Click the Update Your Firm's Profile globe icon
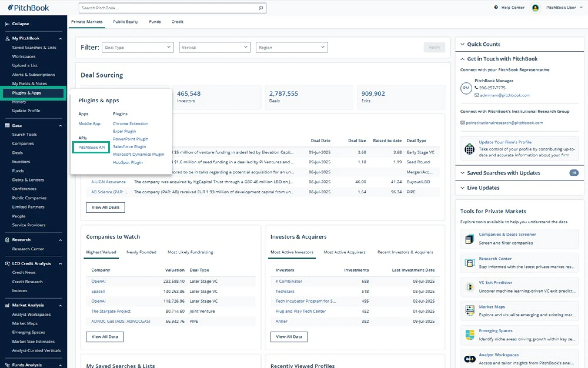 click(469, 149)
